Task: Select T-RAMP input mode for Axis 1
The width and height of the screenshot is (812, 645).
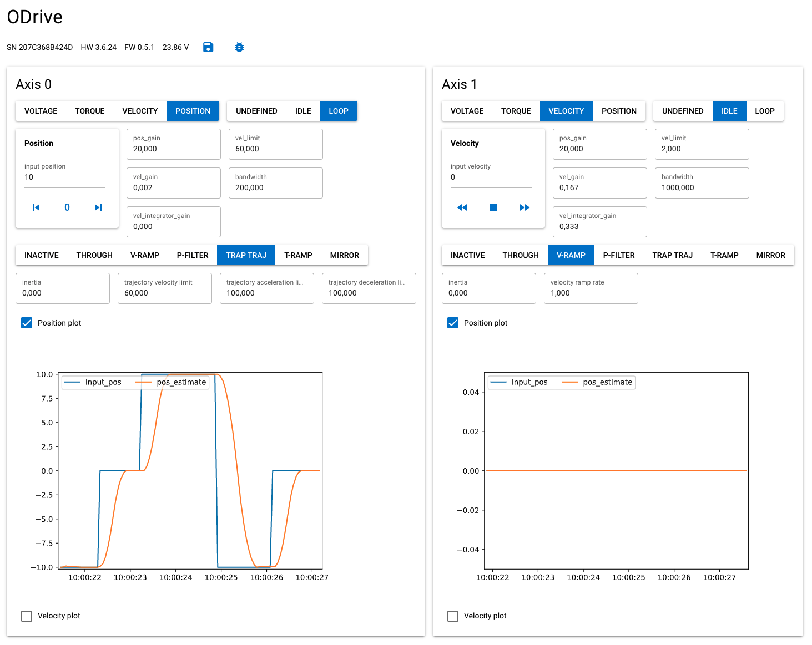Action: coord(724,255)
